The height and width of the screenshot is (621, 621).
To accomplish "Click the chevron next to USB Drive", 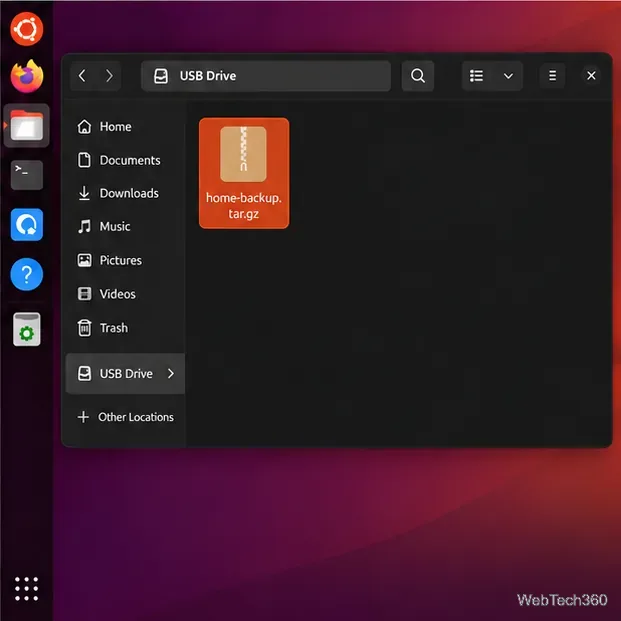I will (171, 373).
